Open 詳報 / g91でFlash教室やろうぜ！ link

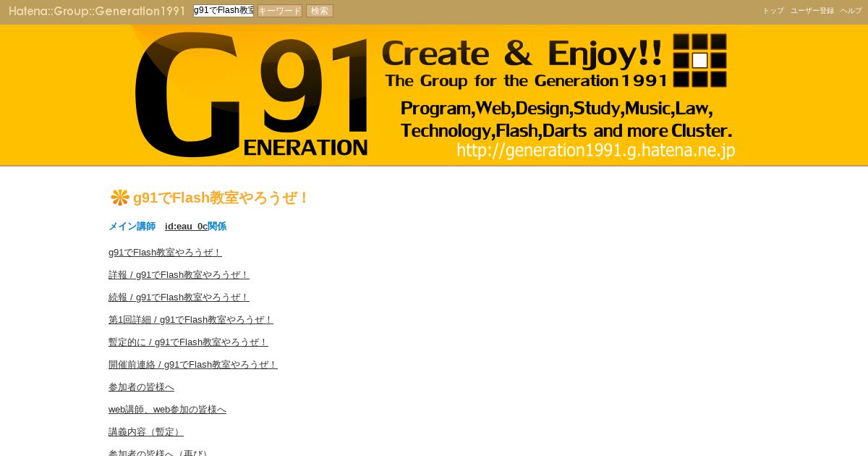point(179,274)
